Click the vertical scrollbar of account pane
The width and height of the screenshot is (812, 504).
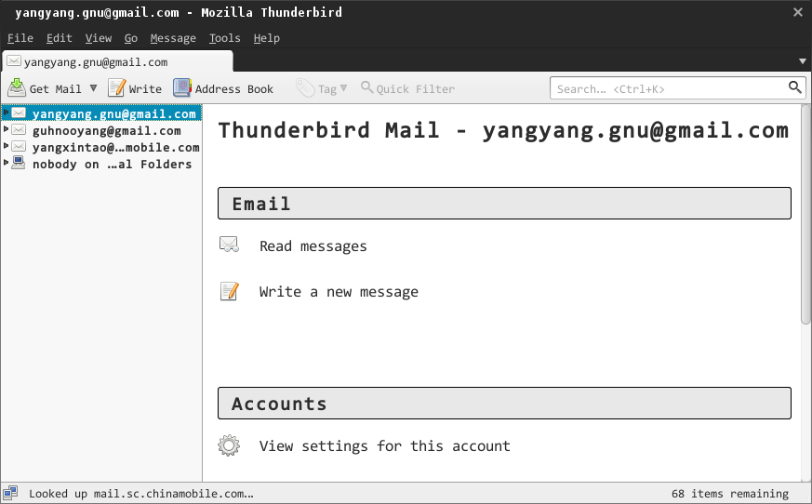805,215
